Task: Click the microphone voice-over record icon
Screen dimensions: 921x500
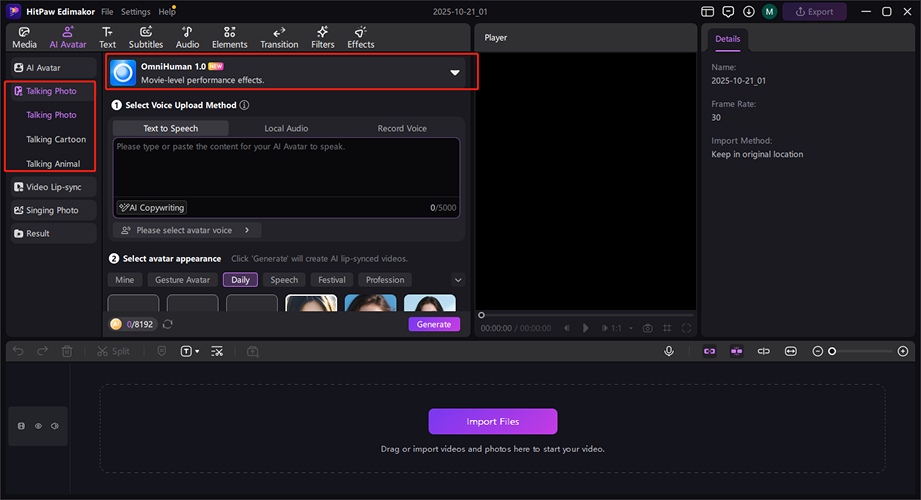Action: point(668,351)
